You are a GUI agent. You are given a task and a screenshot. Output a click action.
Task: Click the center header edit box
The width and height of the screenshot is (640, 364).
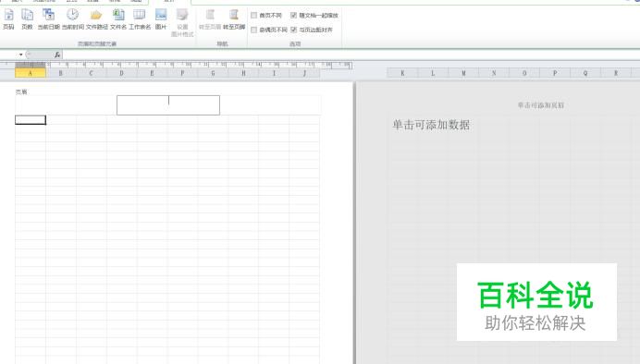(168, 105)
